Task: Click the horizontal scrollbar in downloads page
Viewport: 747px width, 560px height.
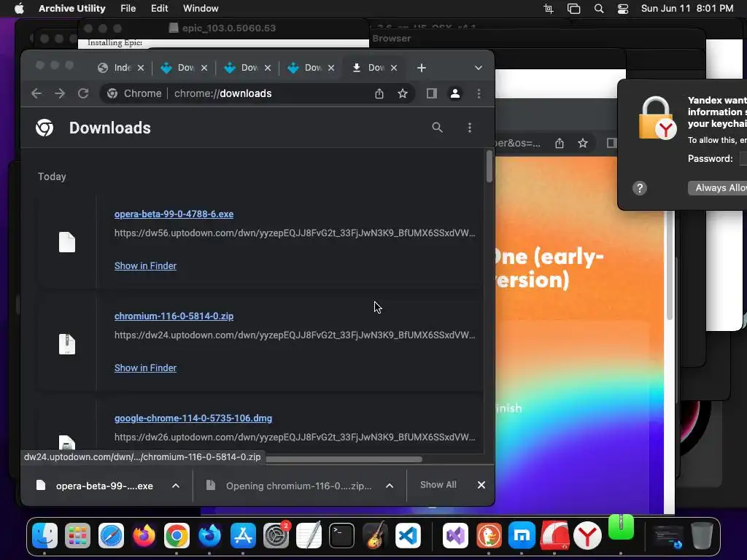Action: tap(343, 459)
